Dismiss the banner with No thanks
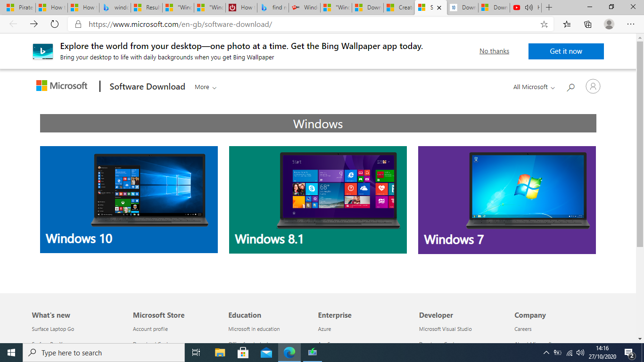Viewport: 644px width, 362px height. coord(494,51)
